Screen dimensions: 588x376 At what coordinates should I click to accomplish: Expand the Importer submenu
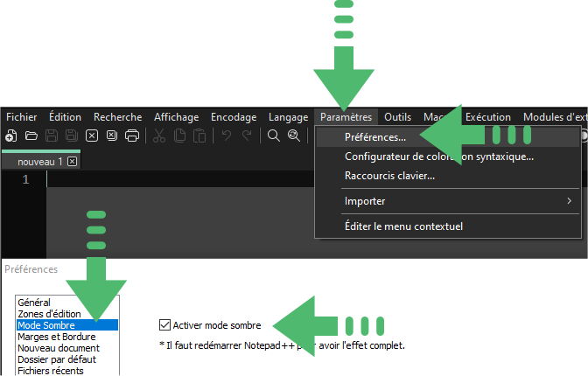[448, 201]
